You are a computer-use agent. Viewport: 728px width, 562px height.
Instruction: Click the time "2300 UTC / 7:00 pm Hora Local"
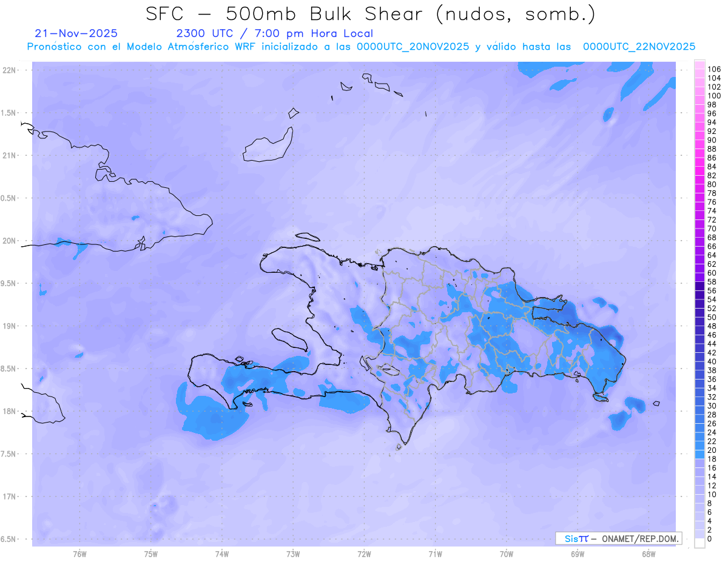click(x=274, y=34)
